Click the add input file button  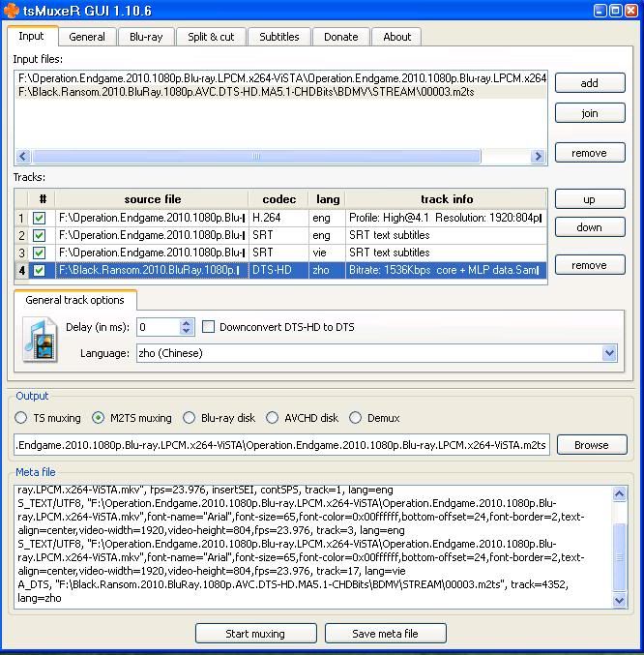tap(590, 83)
